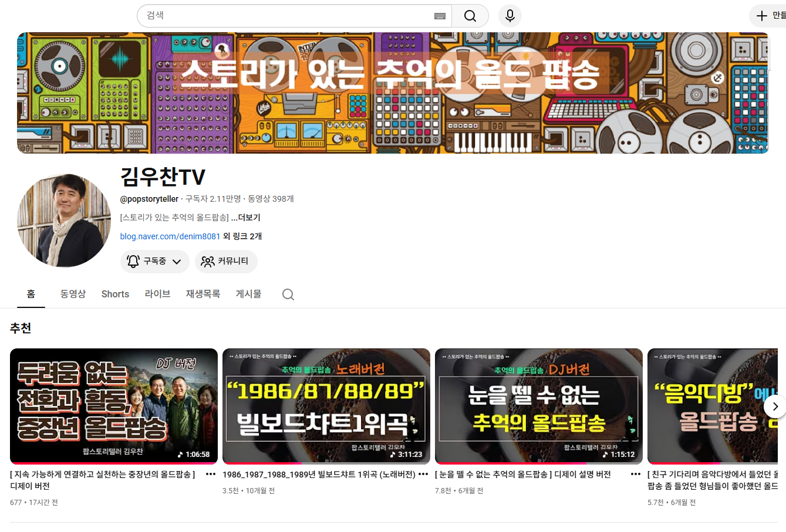This screenshot has height=532, width=786.
Task: Start voice search with microphone icon
Action: [x=510, y=16]
